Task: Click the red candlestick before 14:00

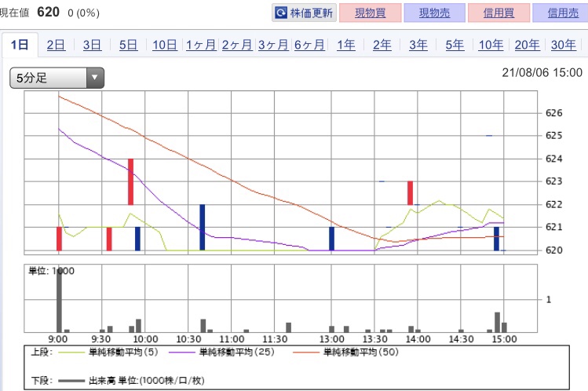Action: (411, 193)
